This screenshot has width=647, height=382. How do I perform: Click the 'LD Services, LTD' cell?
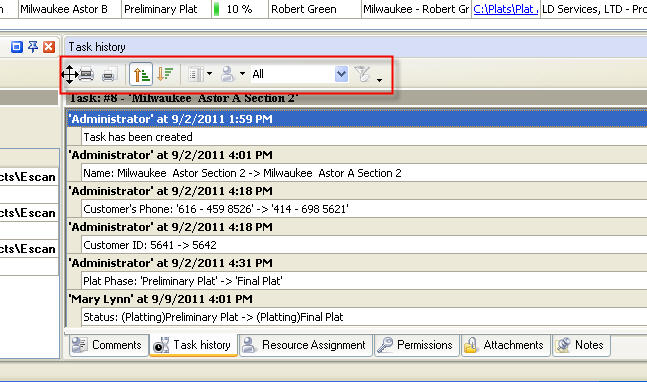593,9
